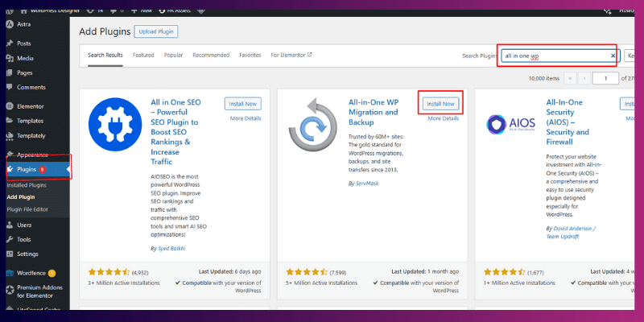This screenshot has width=644, height=322.
Task: Click the All in One SEO gear logo
Action: (x=115, y=125)
